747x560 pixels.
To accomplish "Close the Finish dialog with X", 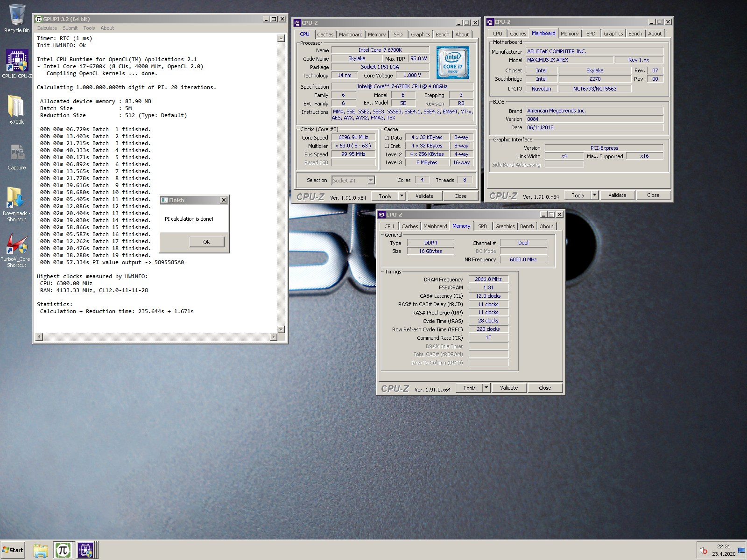I will point(224,200).
